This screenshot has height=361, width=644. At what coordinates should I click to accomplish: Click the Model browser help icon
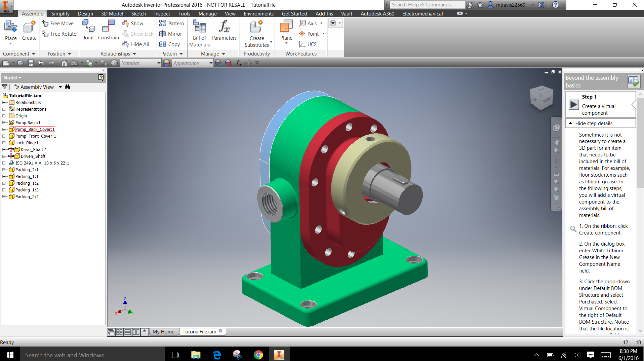(x=101, y=77)
